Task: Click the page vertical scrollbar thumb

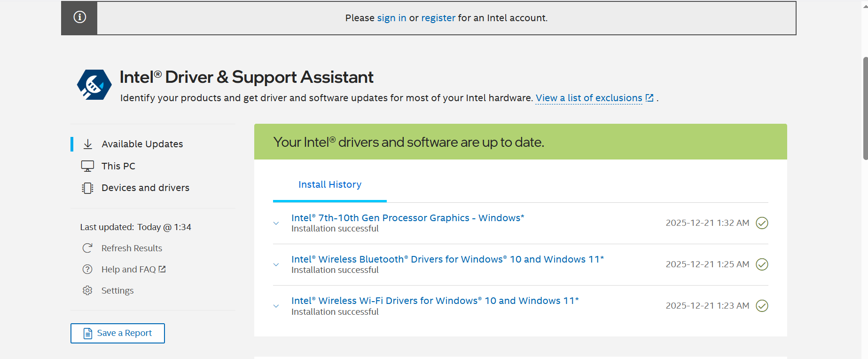Action: pos(865,108)
